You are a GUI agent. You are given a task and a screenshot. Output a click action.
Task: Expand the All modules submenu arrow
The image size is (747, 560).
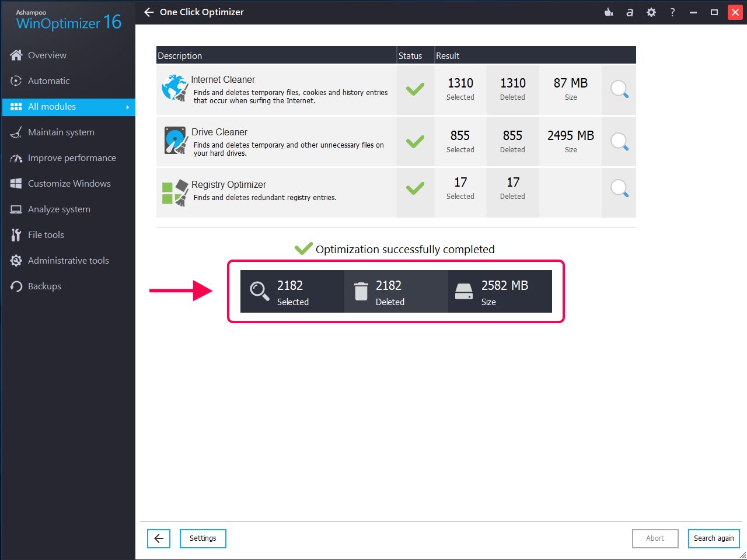pyautogui.click(x=127, y=107)
